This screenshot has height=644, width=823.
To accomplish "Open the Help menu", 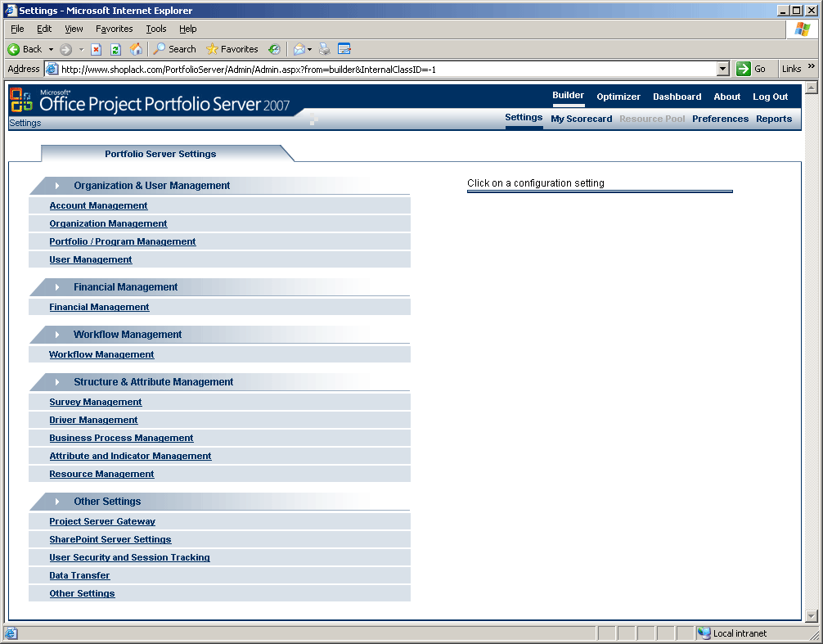I will point(188,29).
